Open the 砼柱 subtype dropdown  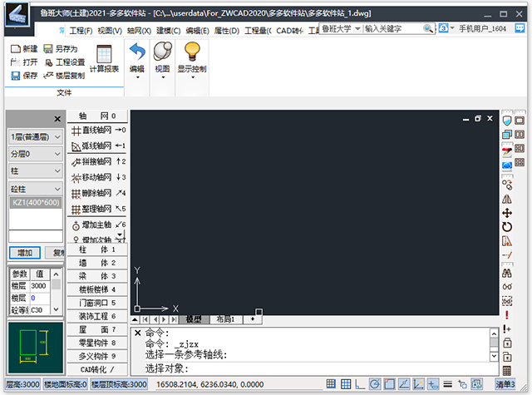pos(35,189)
